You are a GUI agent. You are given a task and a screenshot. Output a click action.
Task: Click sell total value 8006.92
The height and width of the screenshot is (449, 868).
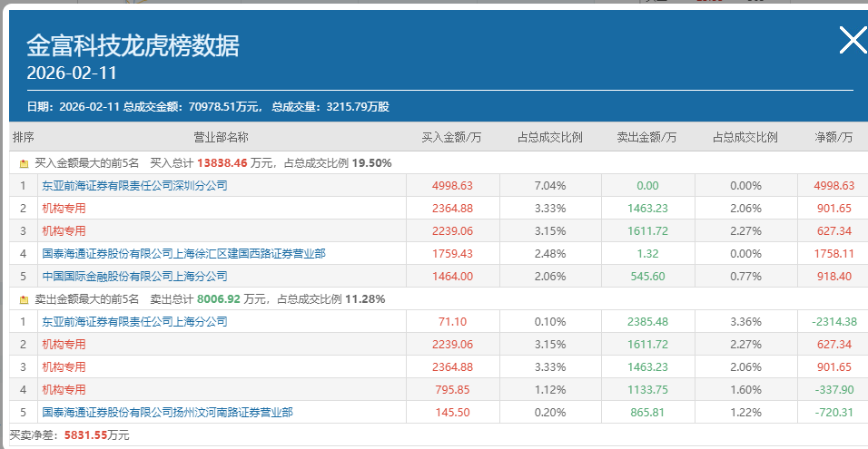[219, 299]
